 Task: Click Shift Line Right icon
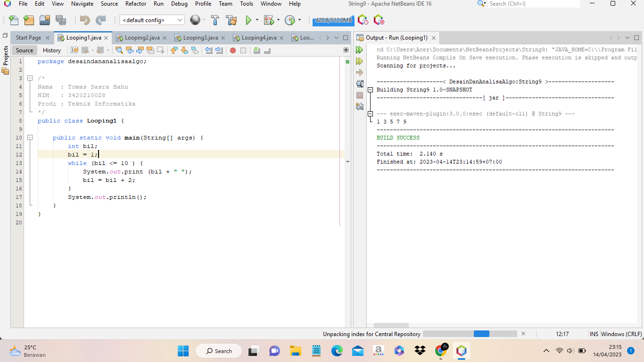click(219, 50)
